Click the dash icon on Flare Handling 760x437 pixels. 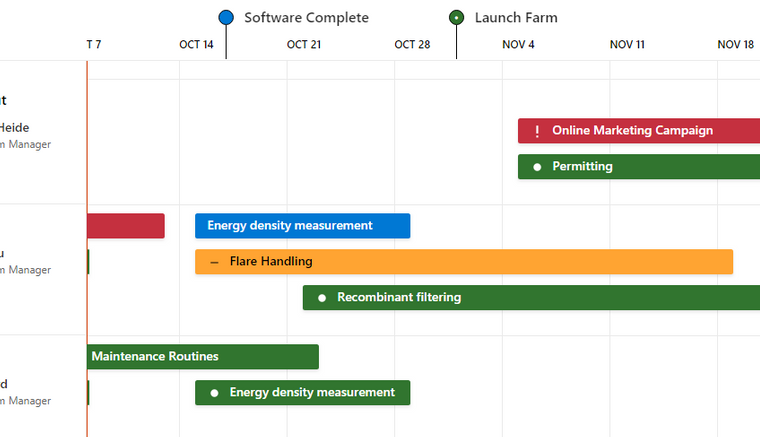[x=214, y=262]
